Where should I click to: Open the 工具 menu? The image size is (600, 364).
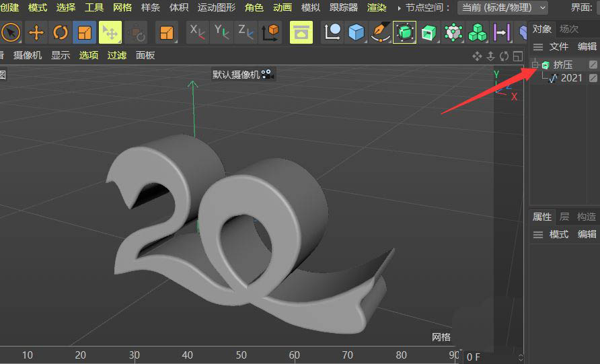(94, 7)
